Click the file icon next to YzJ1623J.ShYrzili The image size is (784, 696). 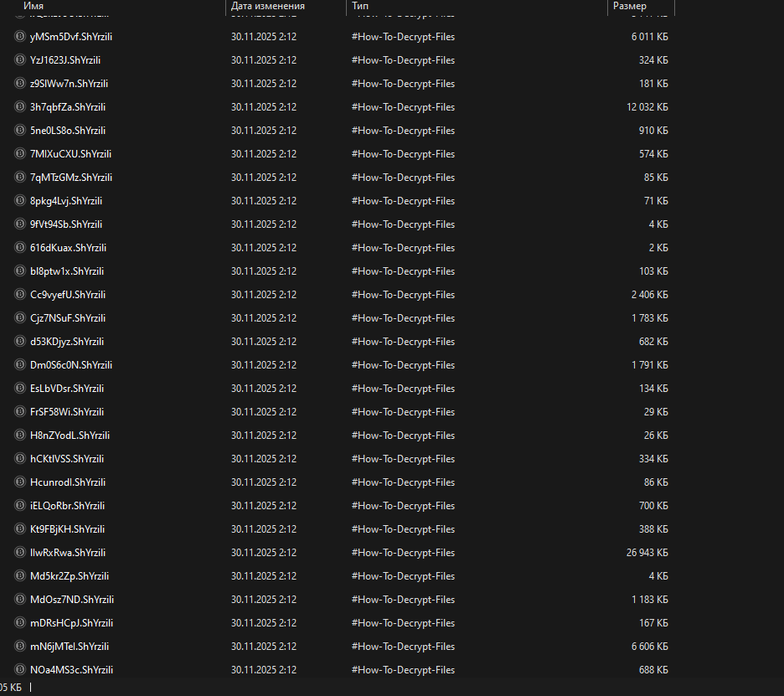(19, 59)
